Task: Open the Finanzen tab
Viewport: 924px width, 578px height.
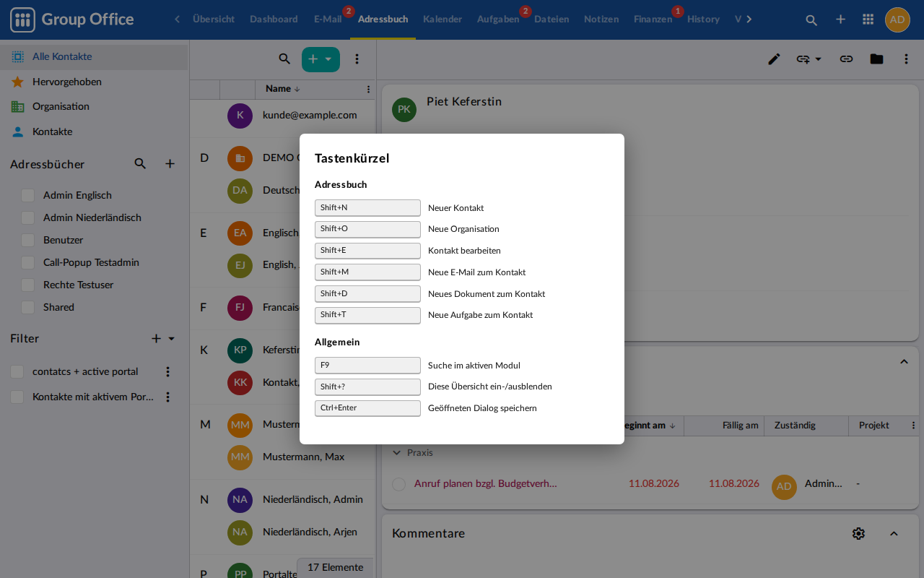Action: tap(653, 20)
